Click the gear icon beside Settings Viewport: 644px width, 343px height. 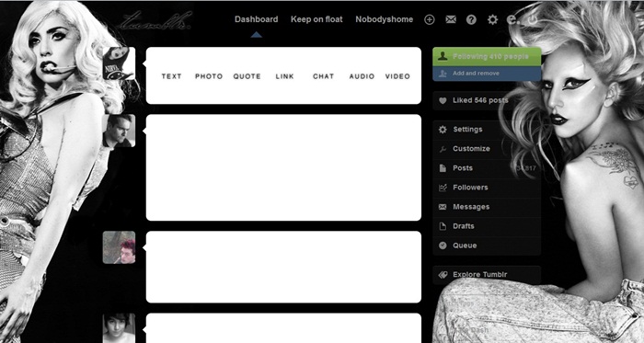pyautogui.click(x=443, y=130)
